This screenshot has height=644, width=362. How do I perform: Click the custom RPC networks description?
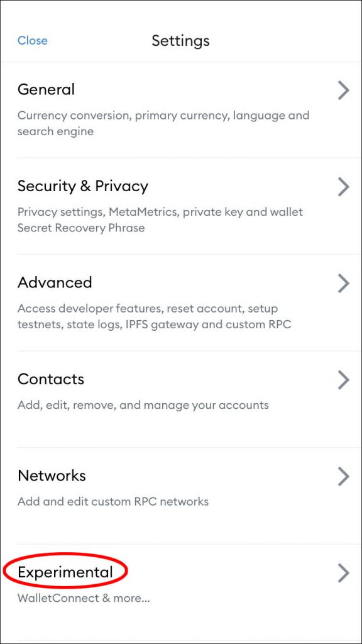pyautogui.click(x=114, y=502)
